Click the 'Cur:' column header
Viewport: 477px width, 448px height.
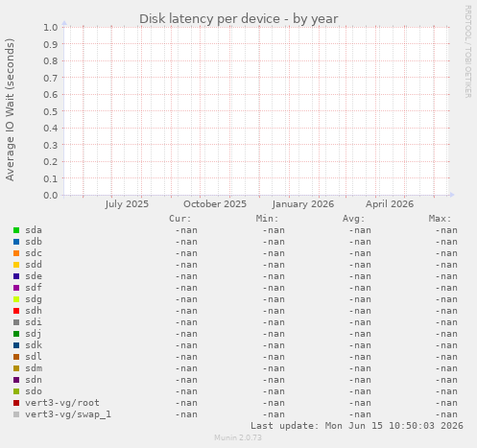pos(180,219)
